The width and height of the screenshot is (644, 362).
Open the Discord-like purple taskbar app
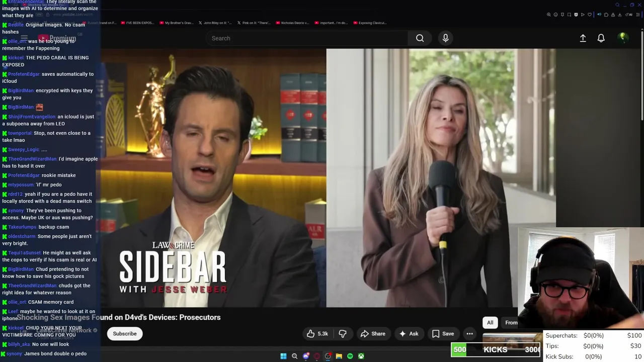[305, 356]
